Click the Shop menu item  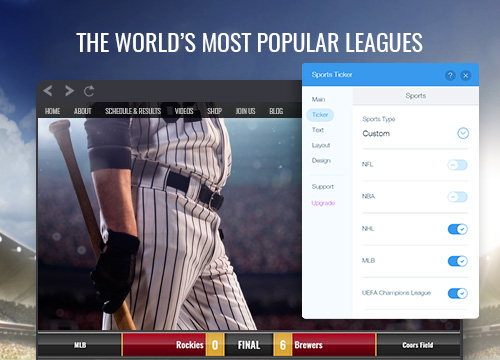214,111
